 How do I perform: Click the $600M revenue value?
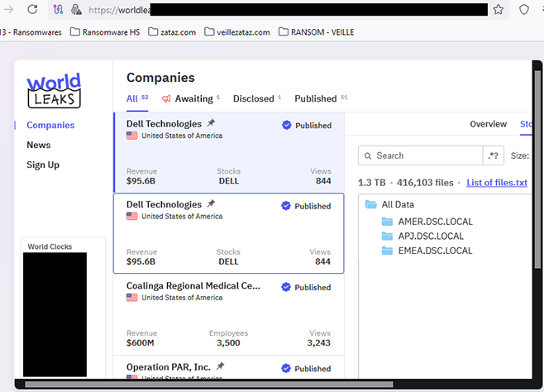point(141,342)
